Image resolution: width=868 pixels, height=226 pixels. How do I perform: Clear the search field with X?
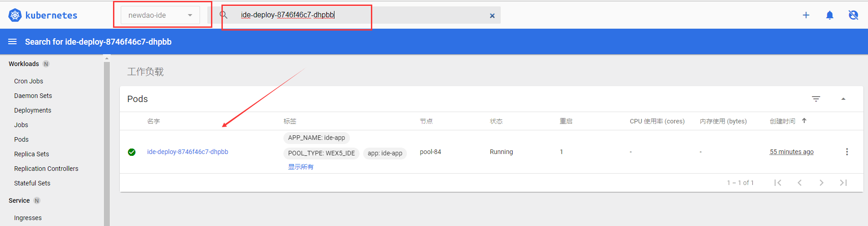[x=492, y=15]
